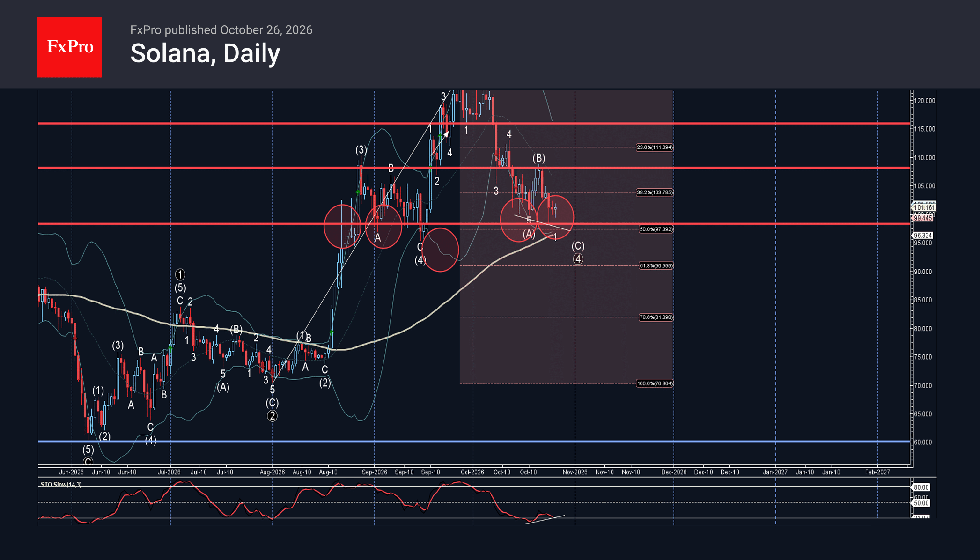This screenshot has height=560, width=980.
Task: Click the 50.0%(97.392) Fibonacci label
Action: coord(656,229)
